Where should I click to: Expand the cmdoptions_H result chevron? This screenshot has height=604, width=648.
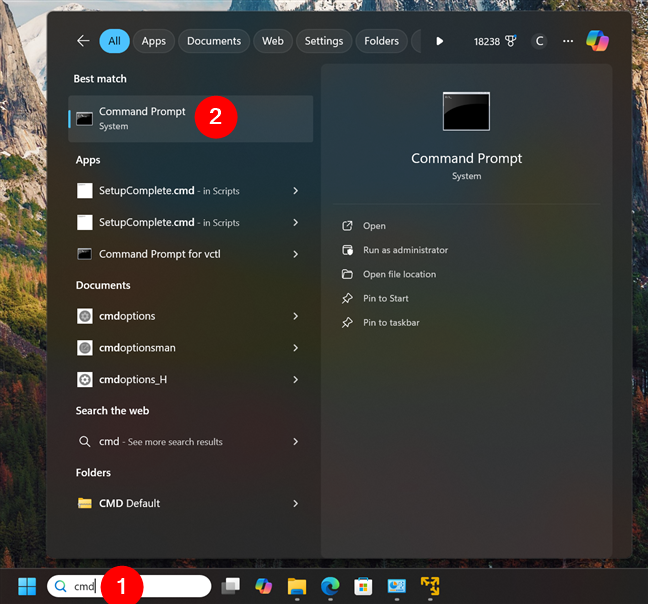click(x=295, y=379)
